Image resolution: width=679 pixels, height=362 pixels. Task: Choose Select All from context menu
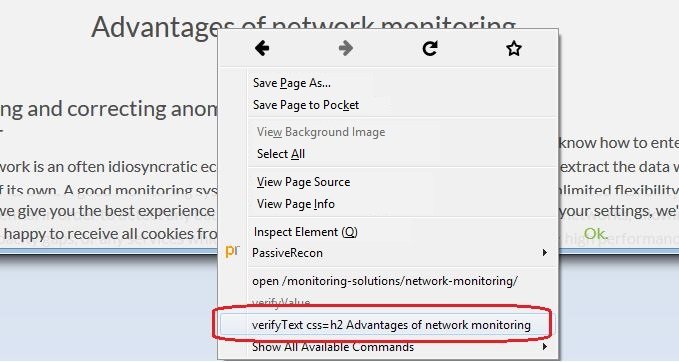(281, 154)
